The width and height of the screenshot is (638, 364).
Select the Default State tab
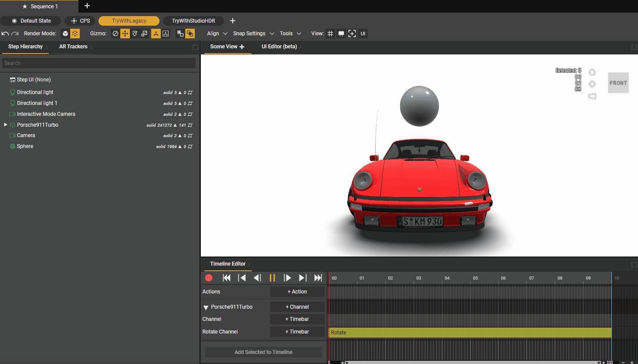pyautogui.click(x=31, y=21)
